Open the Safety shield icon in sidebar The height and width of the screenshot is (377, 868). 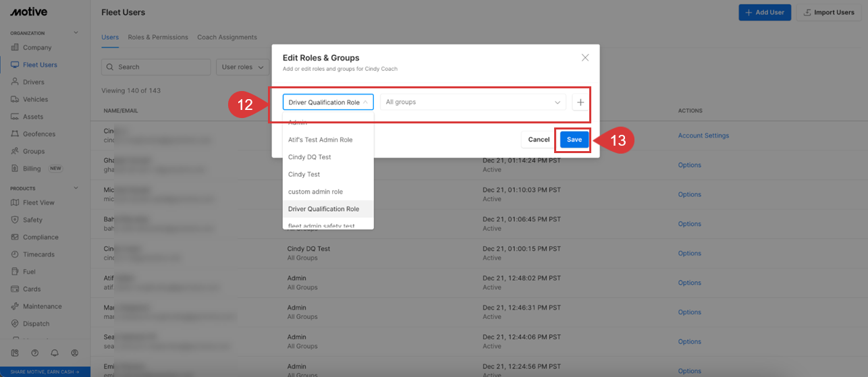(x=16, y=220)
